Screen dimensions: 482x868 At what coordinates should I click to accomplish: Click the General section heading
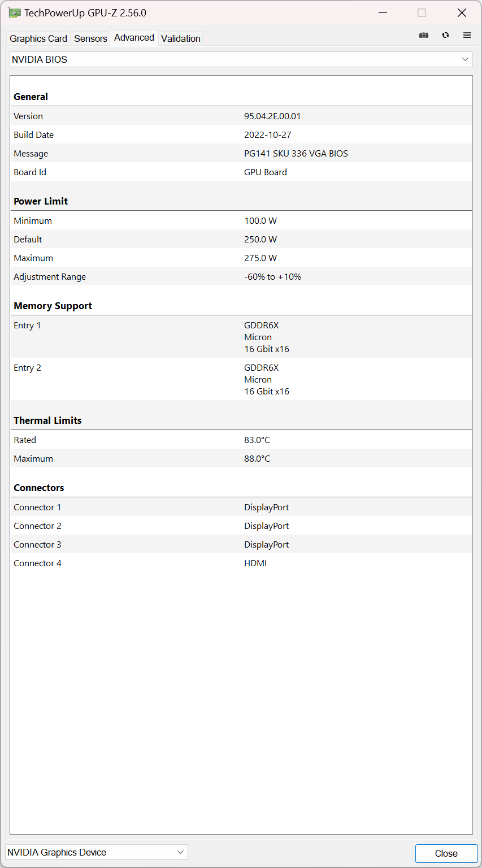[31, 97]
